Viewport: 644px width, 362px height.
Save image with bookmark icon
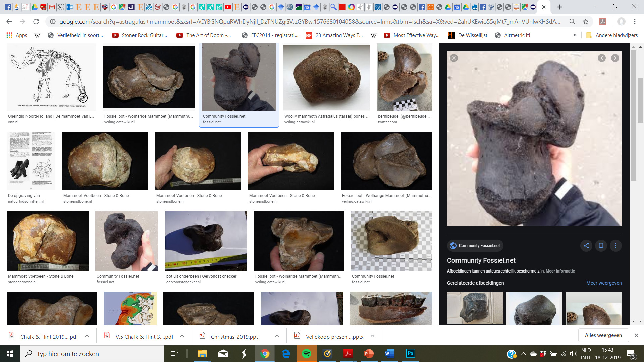[601, 246]
